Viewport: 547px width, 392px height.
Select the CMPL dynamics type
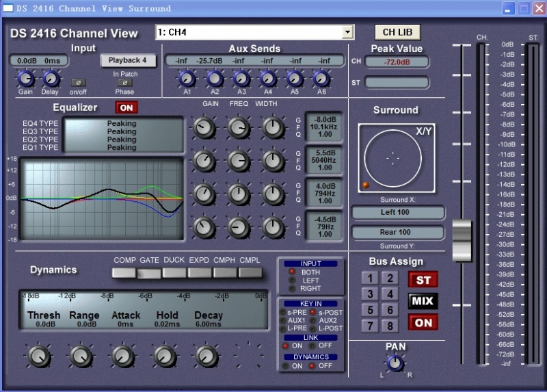tap(250, 272)
